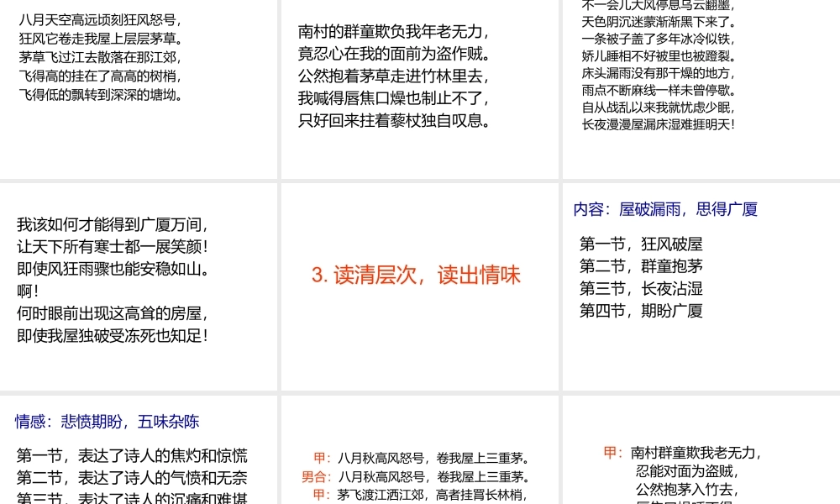Click the blue heading '情感：悲愤期盼，五味杂陈'

coord(108,422)
